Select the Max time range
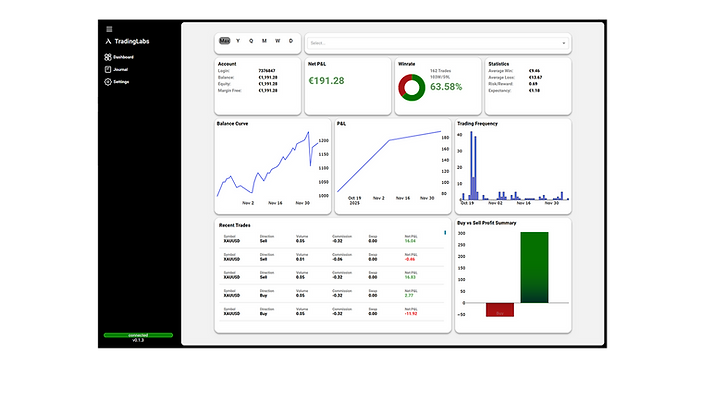Viewport: 701px width, 400px height. pos(224,41)
